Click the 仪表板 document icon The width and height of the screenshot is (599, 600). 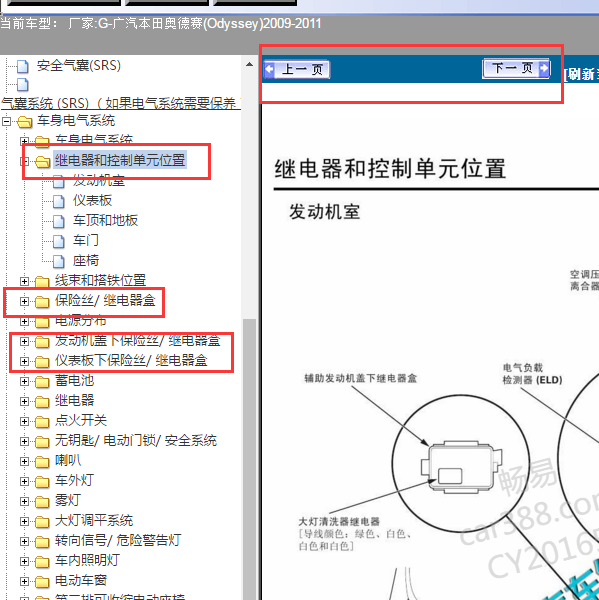[x=59, y=201]
